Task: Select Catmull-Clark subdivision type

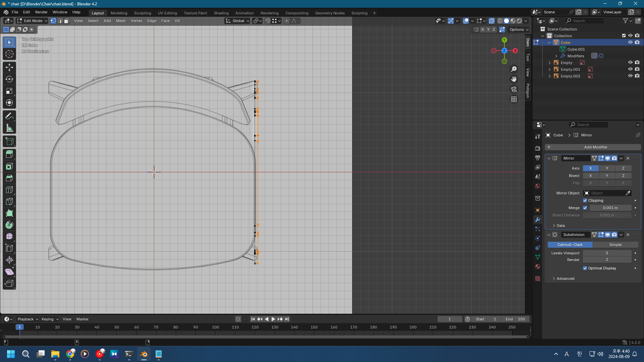Action: click(x=570, y=245)
